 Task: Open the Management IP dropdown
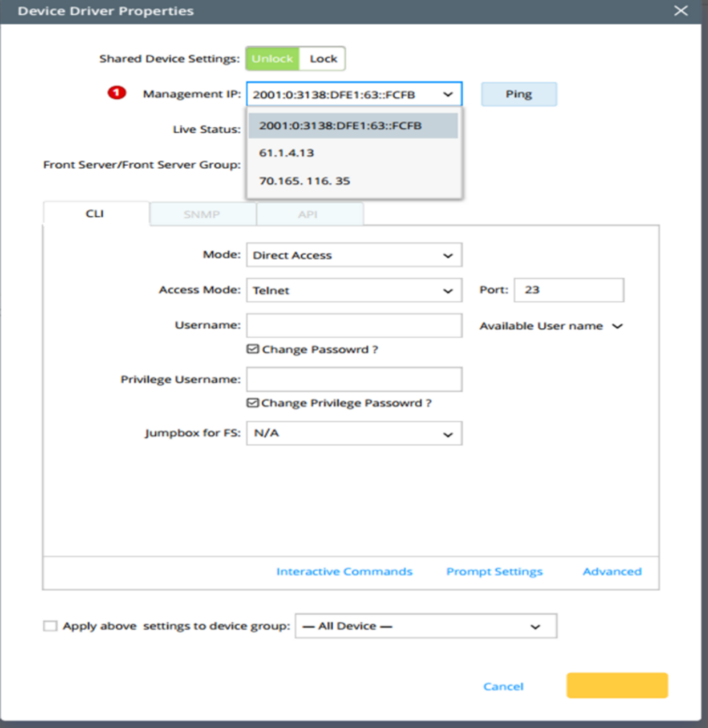[x=354, y=94]
